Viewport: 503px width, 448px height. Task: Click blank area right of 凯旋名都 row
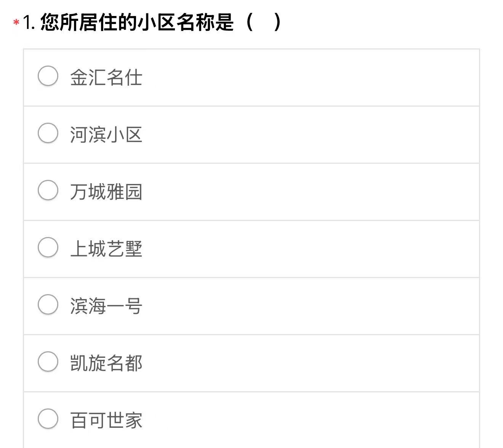[x=305, y=363]
